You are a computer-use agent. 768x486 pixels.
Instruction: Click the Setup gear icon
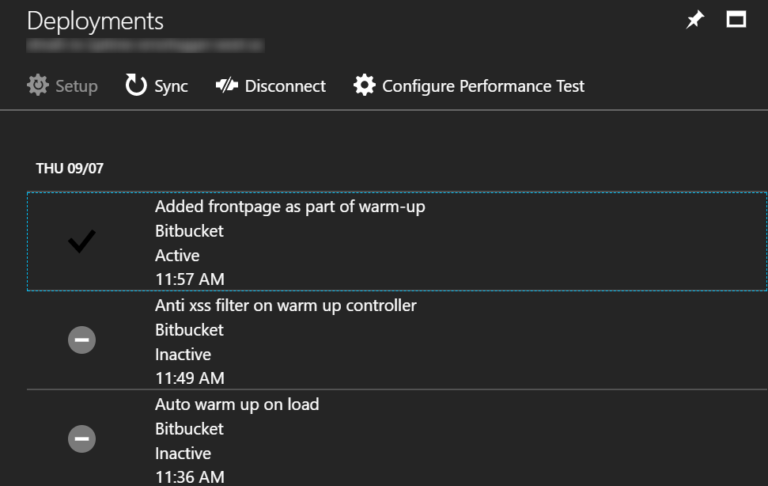tap(38, 86)
